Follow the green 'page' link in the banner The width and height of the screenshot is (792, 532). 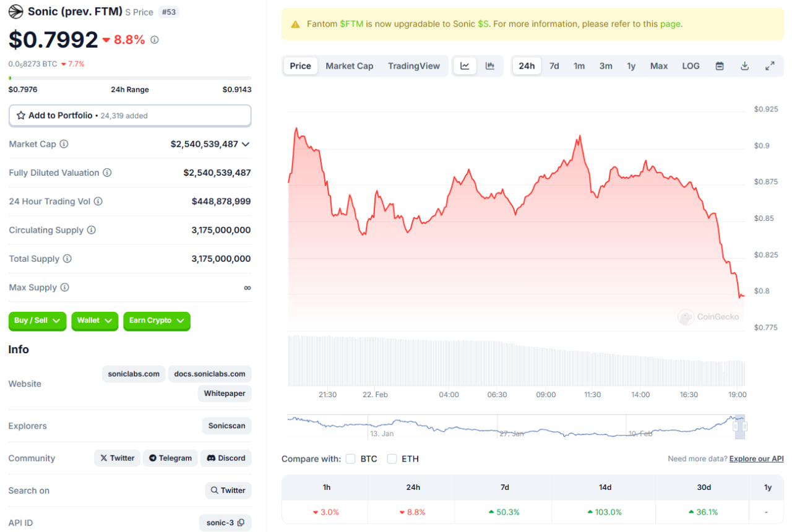pos(670,24)
